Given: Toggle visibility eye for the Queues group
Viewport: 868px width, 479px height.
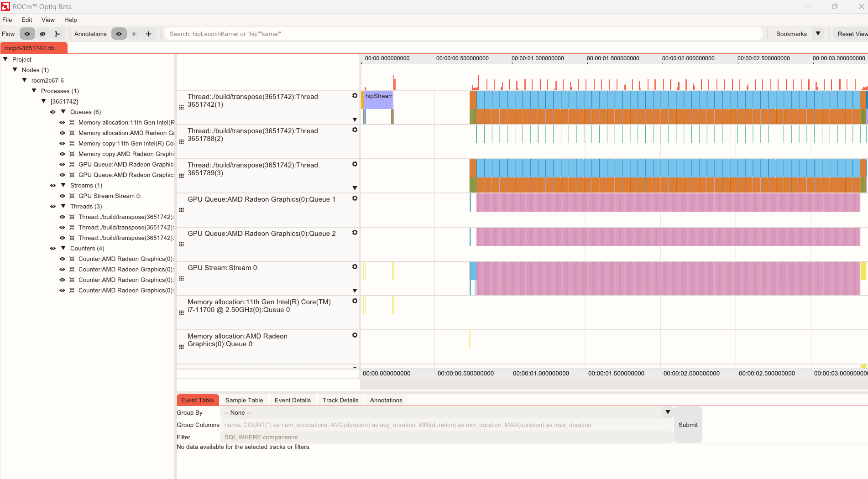Looking at the screenshot, I should tap(53, 112).
